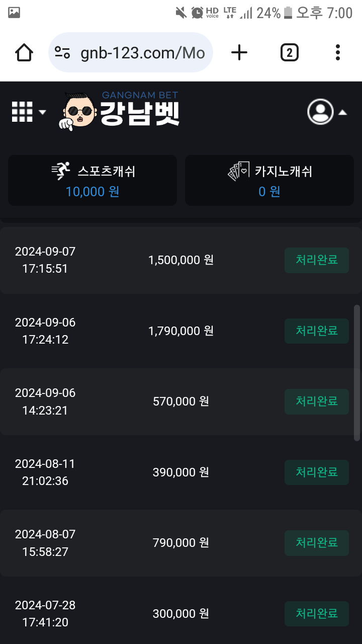Open the user profile icon

(x=320, y=112)
